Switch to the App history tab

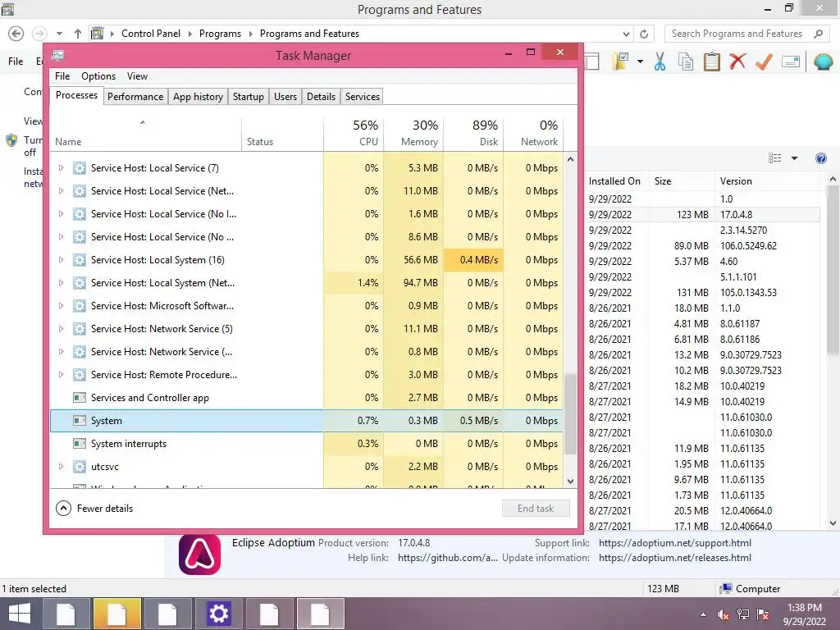(198, 97)
